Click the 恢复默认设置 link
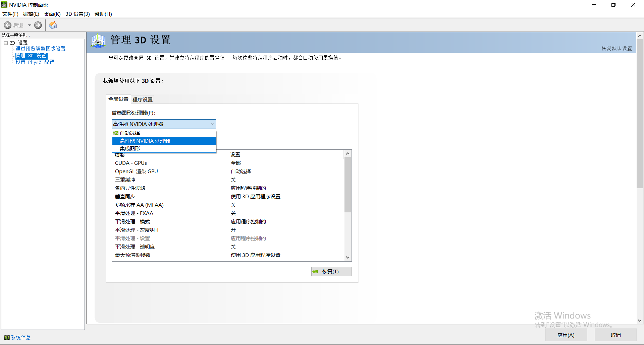 616,49
